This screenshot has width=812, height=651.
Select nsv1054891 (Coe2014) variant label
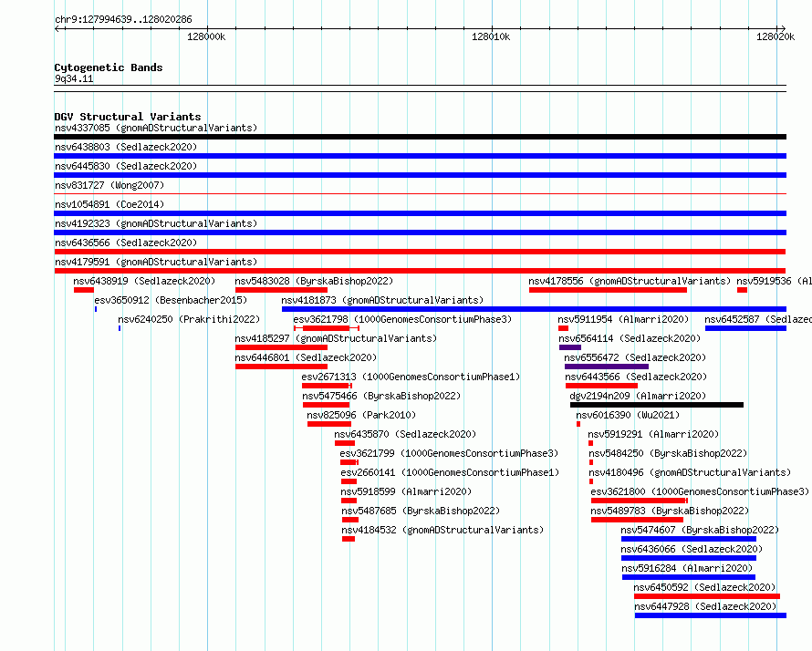click(109, 204)
